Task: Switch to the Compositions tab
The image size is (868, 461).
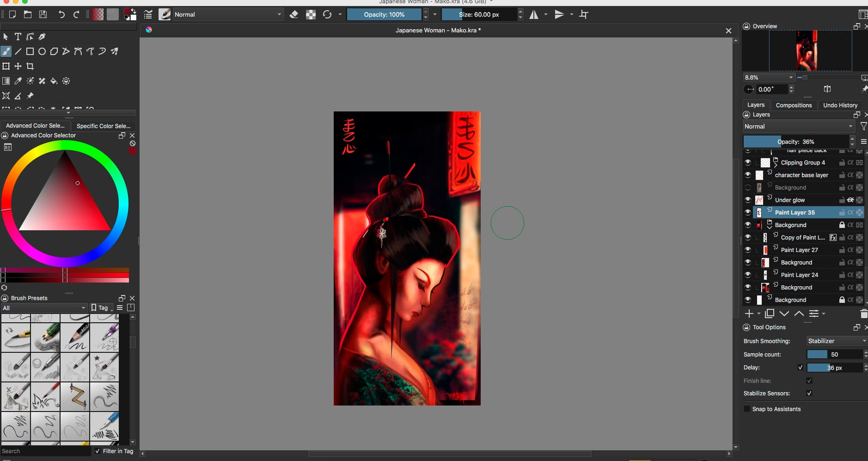Action: [794, 105]
